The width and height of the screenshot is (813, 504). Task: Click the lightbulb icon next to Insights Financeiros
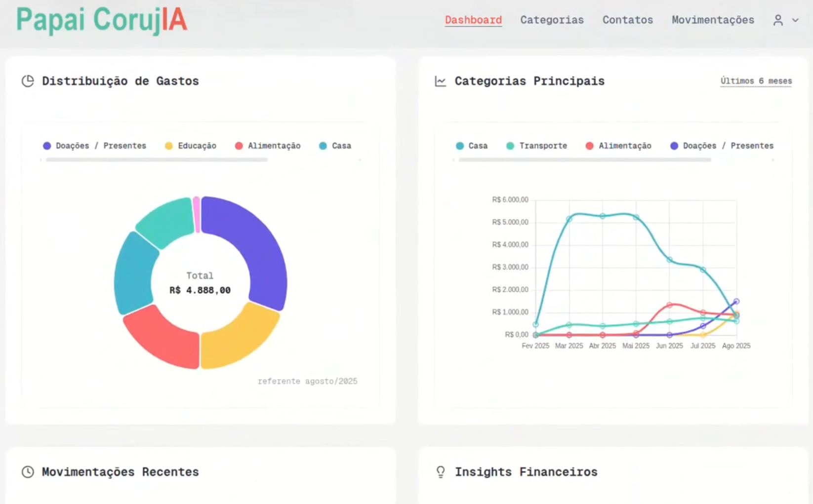pyautogui.click(x=440, y=472)
